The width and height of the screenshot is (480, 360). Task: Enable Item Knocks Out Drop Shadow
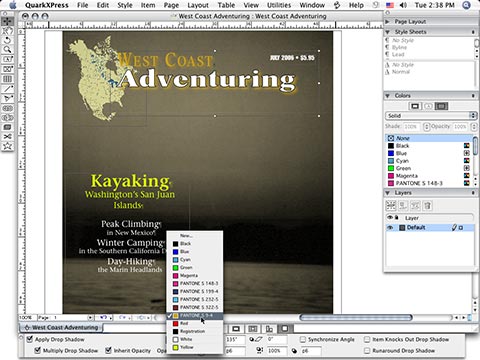pyautogui.click(x=367, y=339)
